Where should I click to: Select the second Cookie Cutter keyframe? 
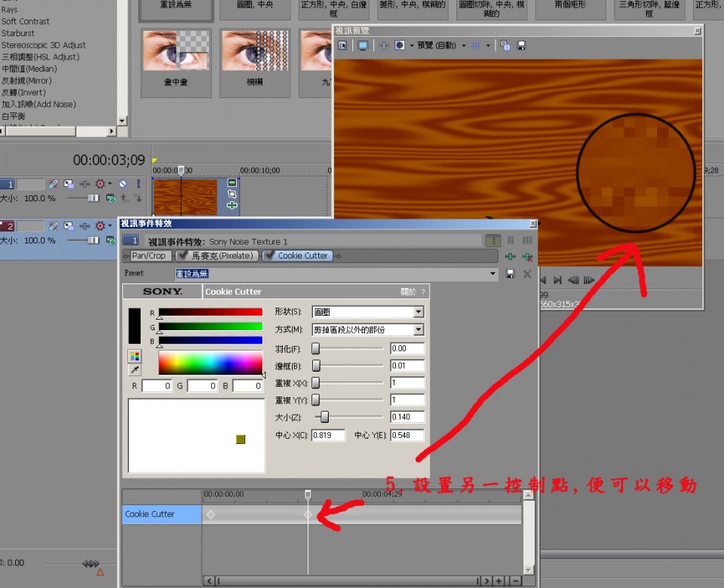[x=308, y=514]
